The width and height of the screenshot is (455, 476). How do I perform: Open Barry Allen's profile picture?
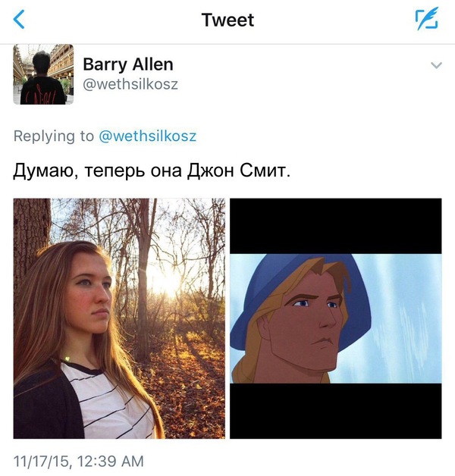click(x=43, y=74)
